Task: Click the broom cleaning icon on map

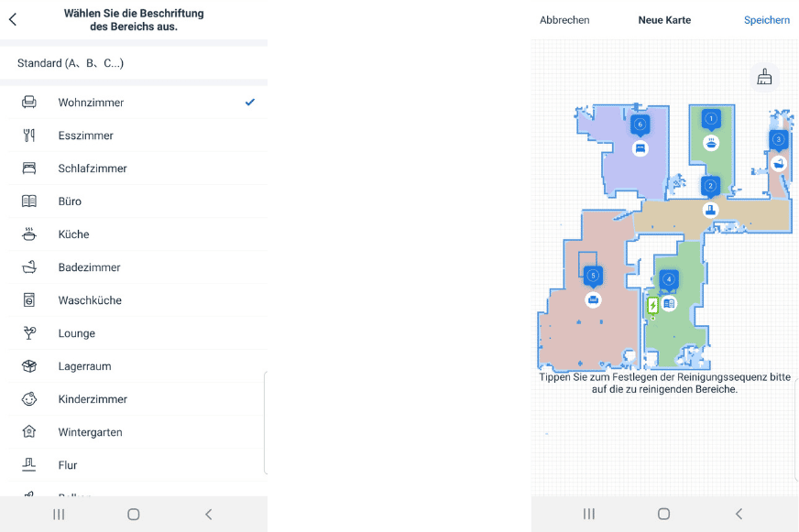Action: point(764,77)
